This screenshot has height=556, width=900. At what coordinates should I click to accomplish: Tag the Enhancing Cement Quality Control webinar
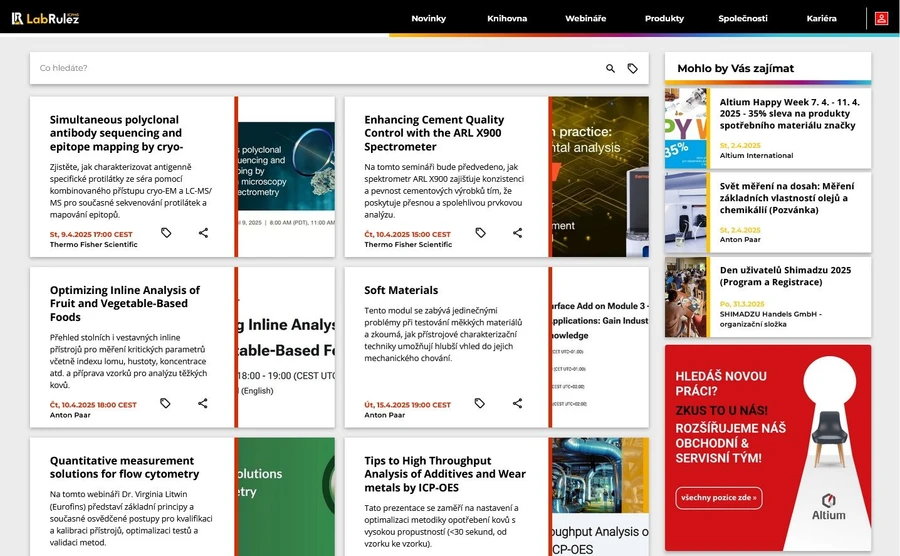pyautogui.click(x=480, y=233)
